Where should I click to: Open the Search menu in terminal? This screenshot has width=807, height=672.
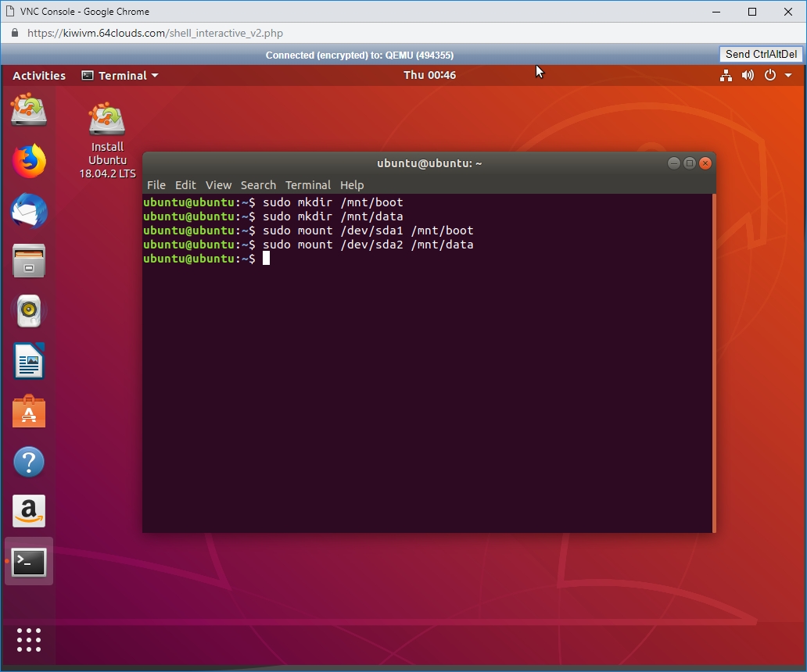coord(258,185)
